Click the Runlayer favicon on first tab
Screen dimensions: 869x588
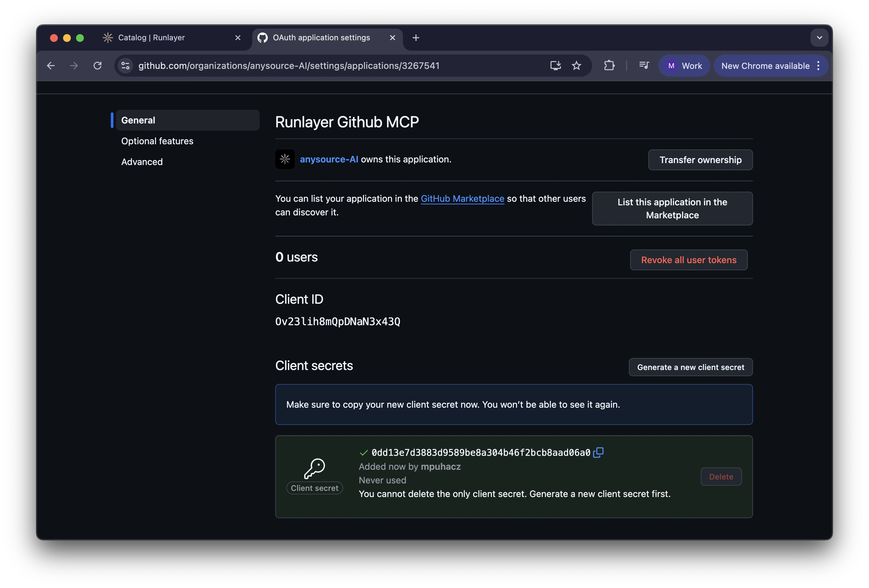[108, 38]
